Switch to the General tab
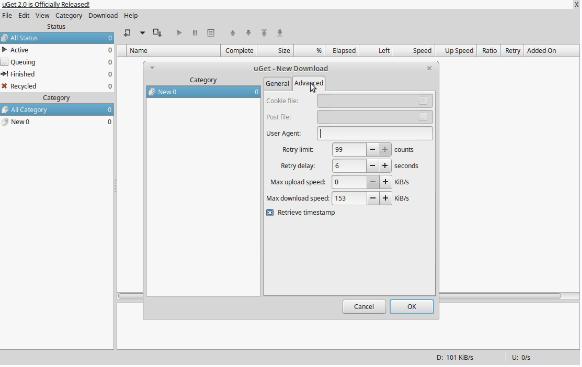 (x=277, y=83)
